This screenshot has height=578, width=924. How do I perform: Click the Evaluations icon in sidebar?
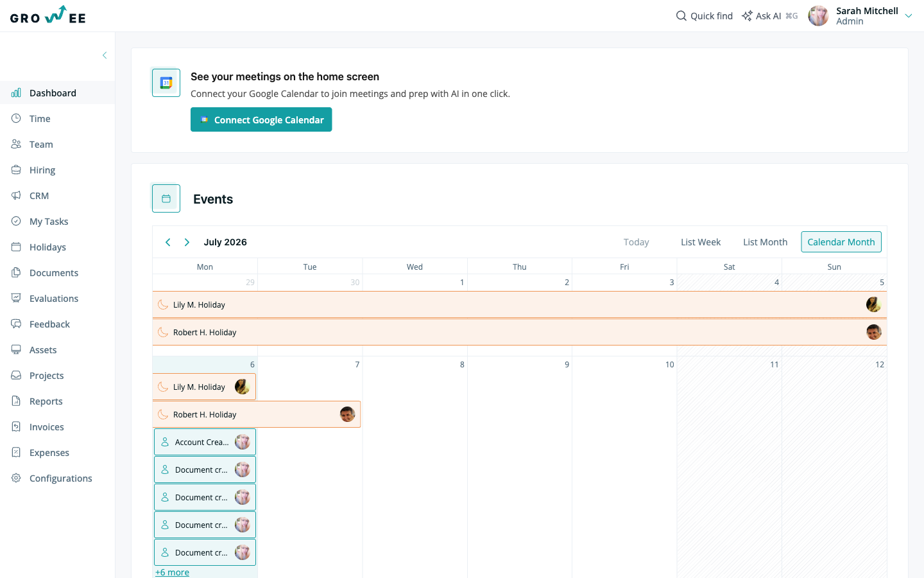coord(16,298)
